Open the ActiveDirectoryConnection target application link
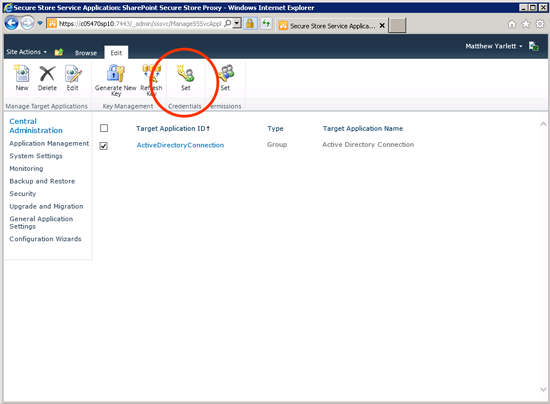The height and width of the screenshot is (404, 550). [180, 145]
